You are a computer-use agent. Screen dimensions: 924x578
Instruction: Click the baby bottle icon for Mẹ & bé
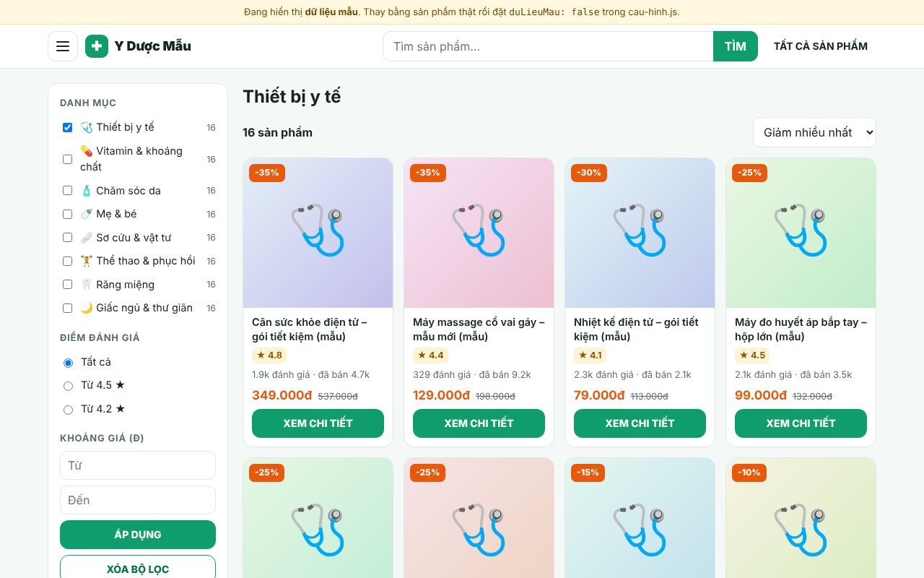[87, 214]
